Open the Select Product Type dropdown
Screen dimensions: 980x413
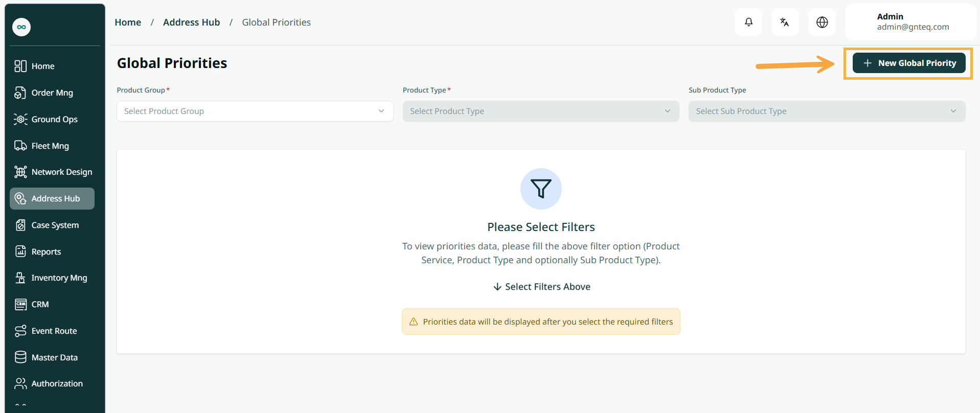[541, 111]
